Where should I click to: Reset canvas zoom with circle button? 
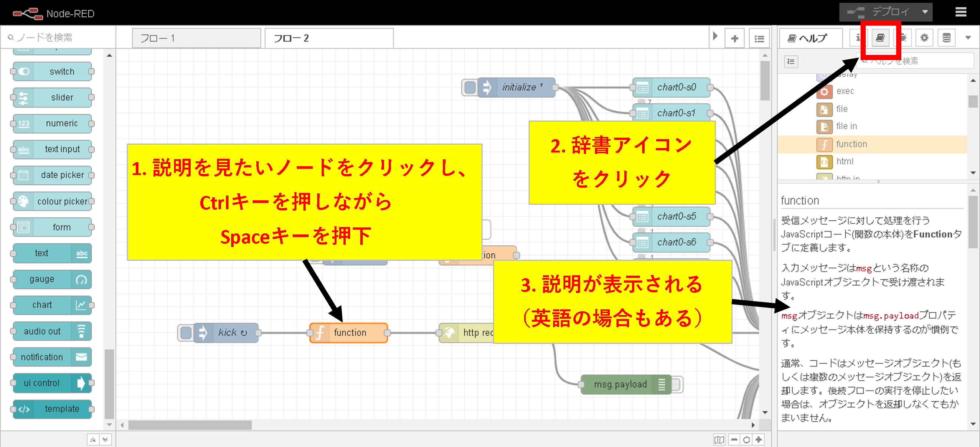[746, 440]
